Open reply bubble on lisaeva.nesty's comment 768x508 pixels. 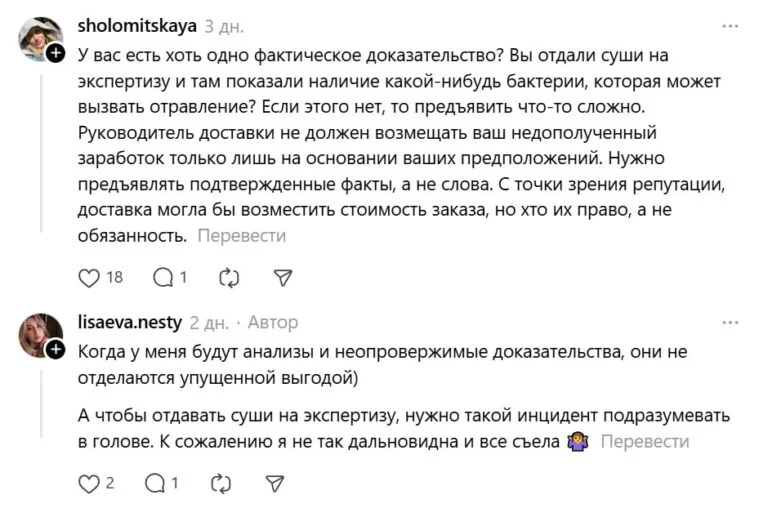[156, 483]
